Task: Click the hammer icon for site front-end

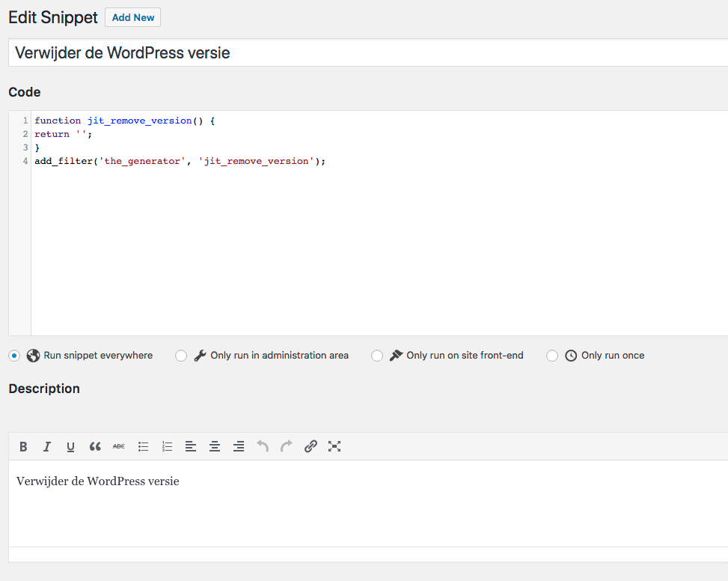Action: (396, 356)
